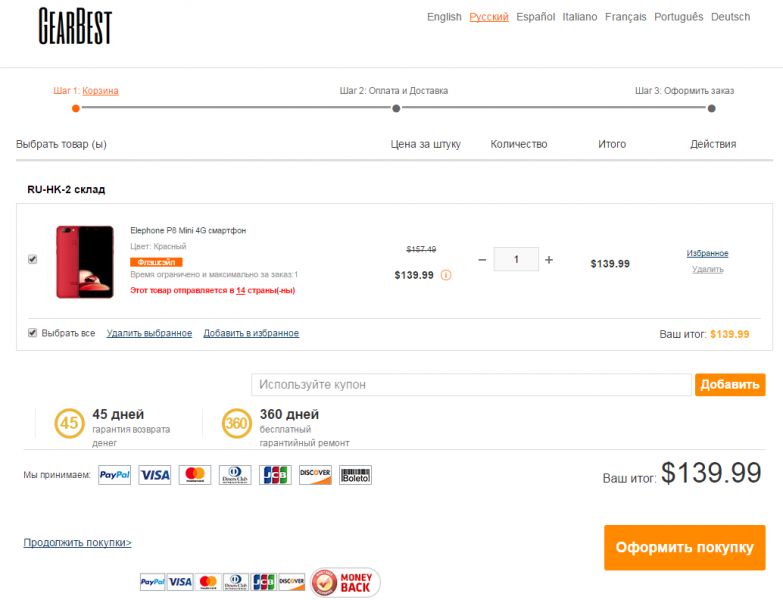This screenshot has width=783, height=600.
Task: Increase quantity with the plus button
Action: (x=549, y=260)
